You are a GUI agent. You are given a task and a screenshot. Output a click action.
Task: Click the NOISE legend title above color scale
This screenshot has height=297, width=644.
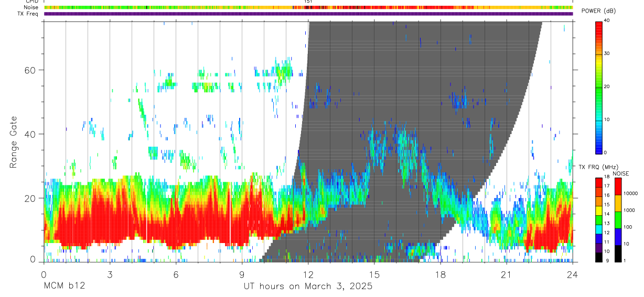[621, 173]
